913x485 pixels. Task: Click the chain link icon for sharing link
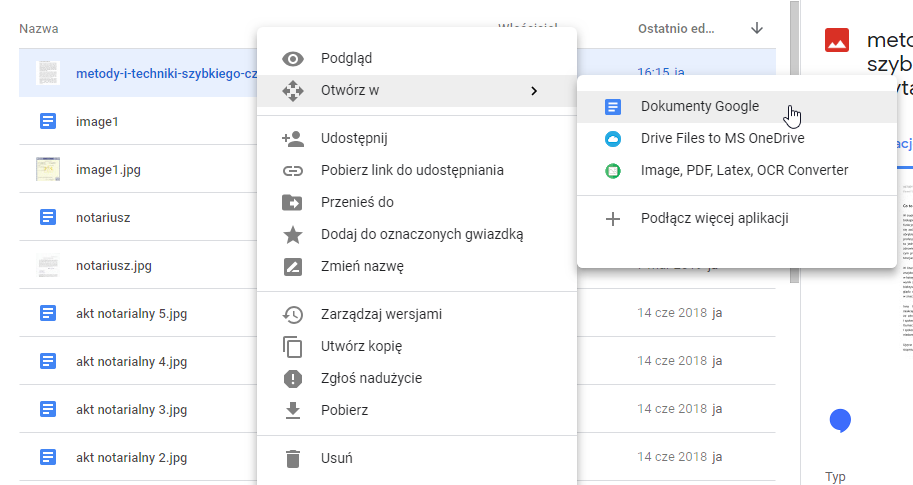click(x=293, y=170)
